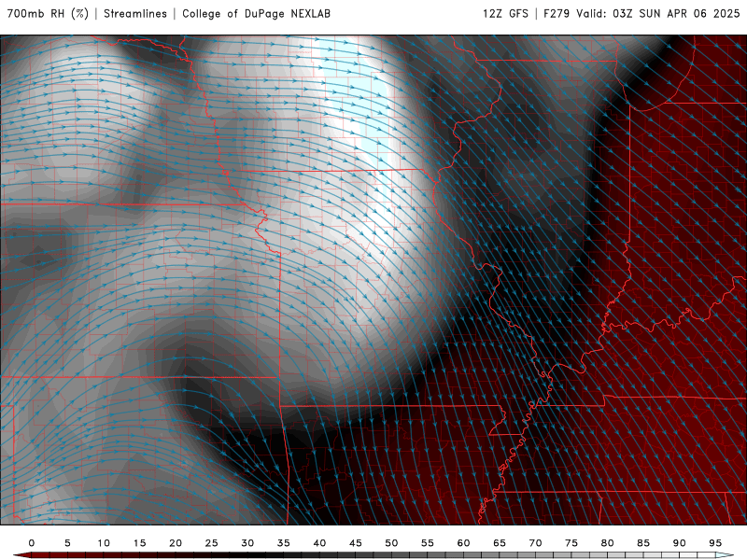Click the 'F279' forecast hour label
The image size is (747, 560).
click(557, 13)
